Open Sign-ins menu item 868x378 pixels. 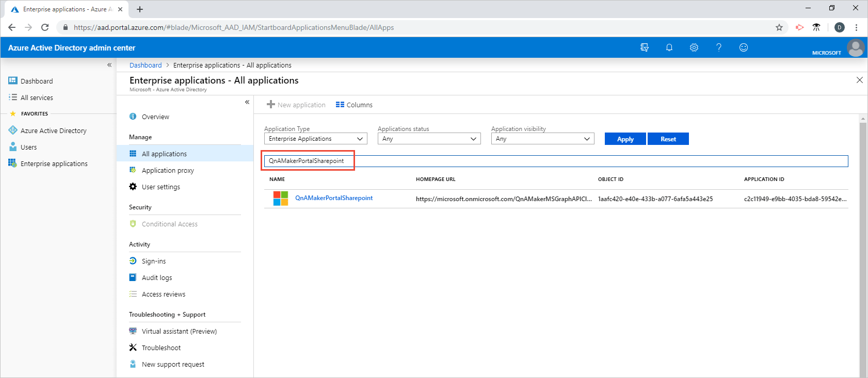[154, 261]
